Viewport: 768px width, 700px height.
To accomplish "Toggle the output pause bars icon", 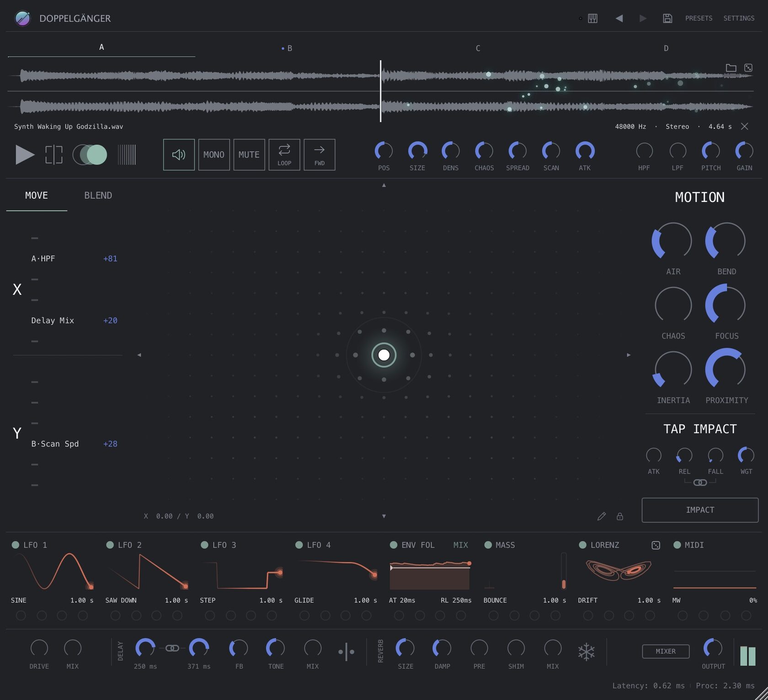I will pyautogui.click(x=748, y=656).
